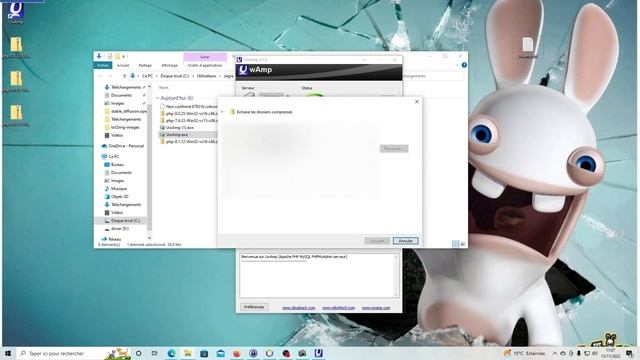This screenshot has height=360, width=640.
Task: Show hidden system tray icons
Action: [555, 353]
